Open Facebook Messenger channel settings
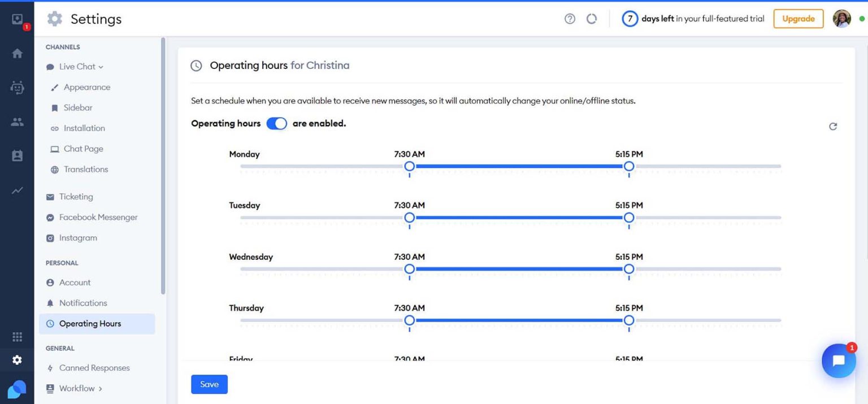The width and height of the screenshot is (868, 404). coord(98,217)
